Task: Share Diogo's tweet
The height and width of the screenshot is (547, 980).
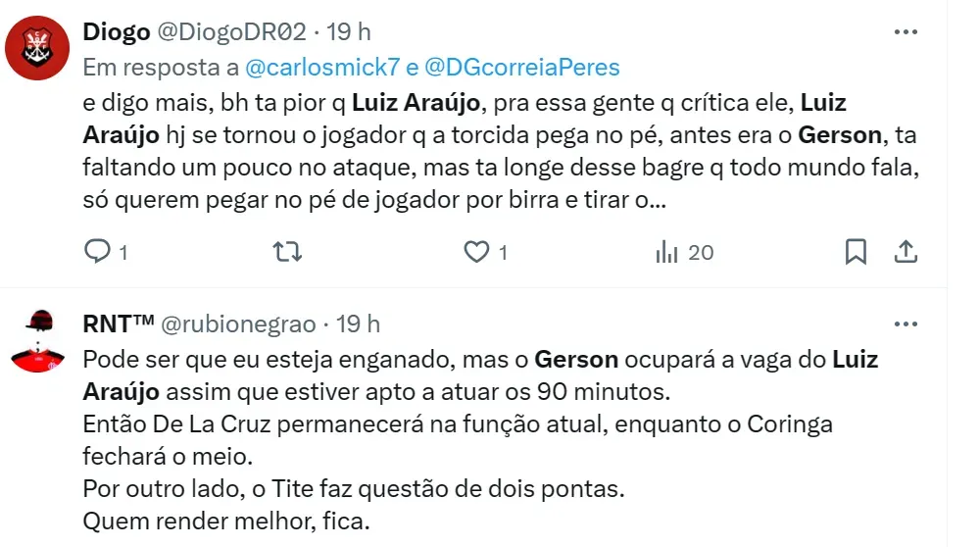Action: click(x=906, y=252)
